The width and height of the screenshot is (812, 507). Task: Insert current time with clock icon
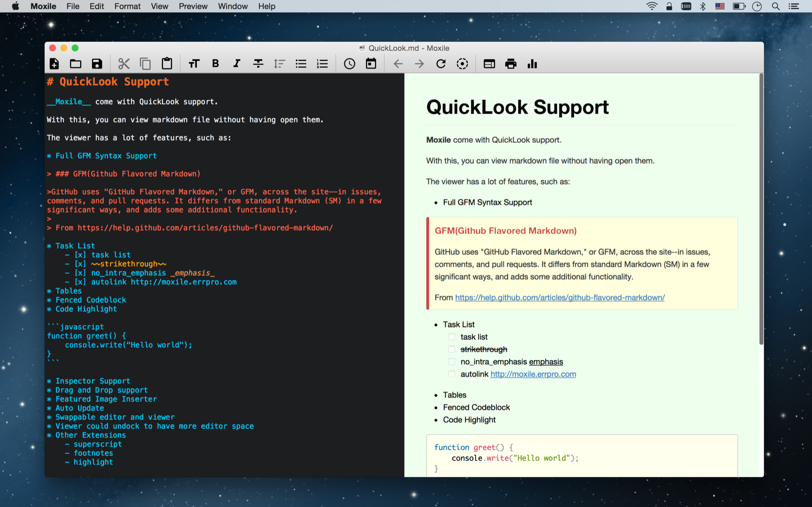coord(350,63)
